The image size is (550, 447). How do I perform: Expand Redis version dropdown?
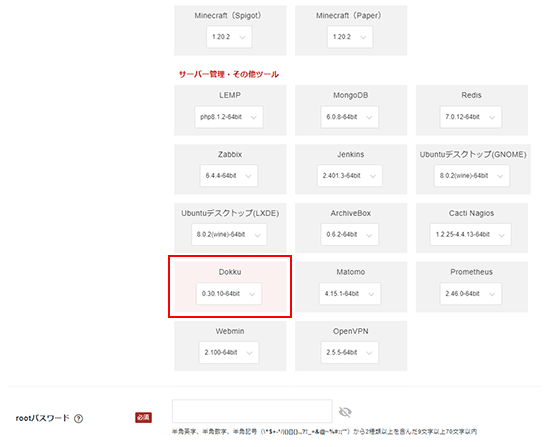(x=471, y=117)
